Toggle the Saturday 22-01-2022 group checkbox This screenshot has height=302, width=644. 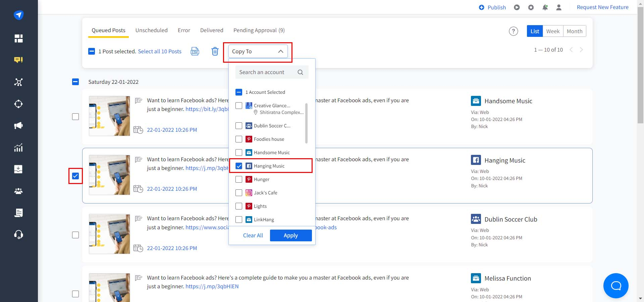pos(75,82)
